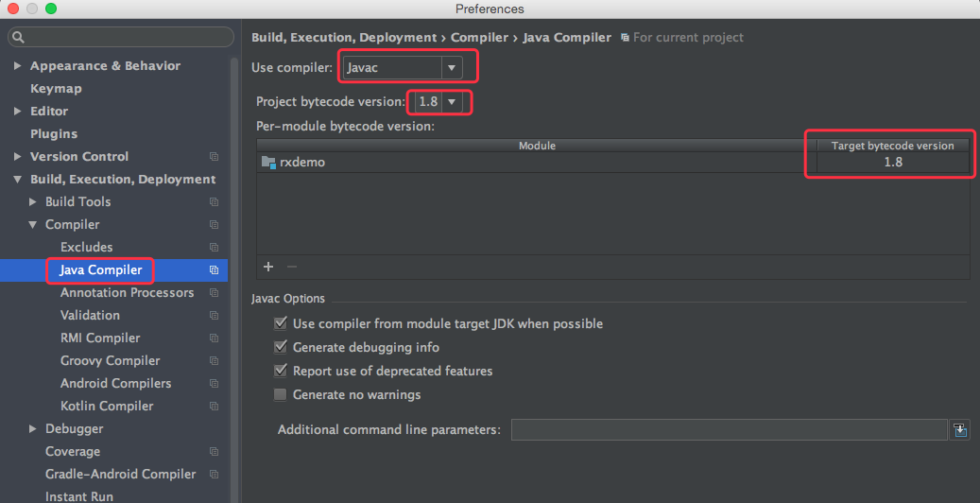The height and width of the screenshot is (503, 980).
Task: Expand the Build Tools node
Action: coord(32,201)
